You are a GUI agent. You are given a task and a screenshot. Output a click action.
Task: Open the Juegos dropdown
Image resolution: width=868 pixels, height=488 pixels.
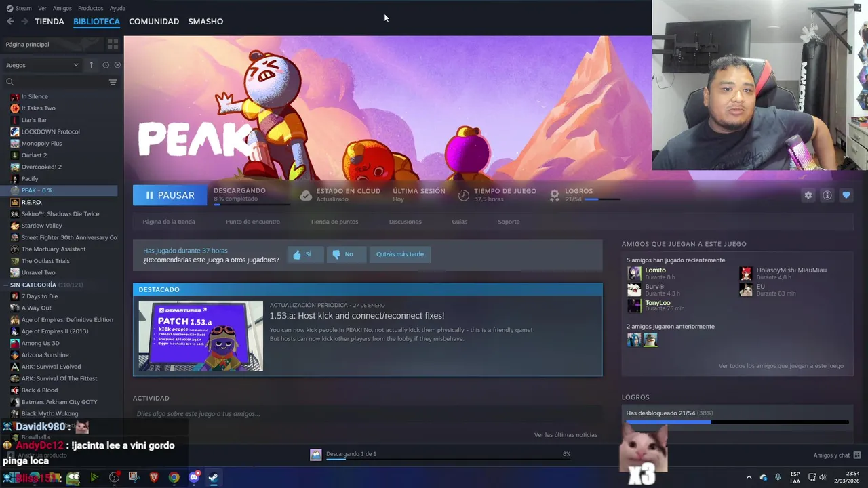[x=42, y=65]
